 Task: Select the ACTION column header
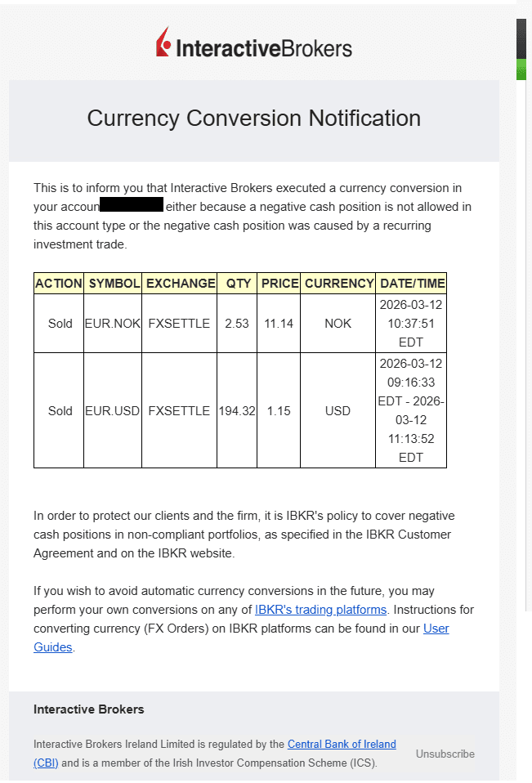point(59,284)
